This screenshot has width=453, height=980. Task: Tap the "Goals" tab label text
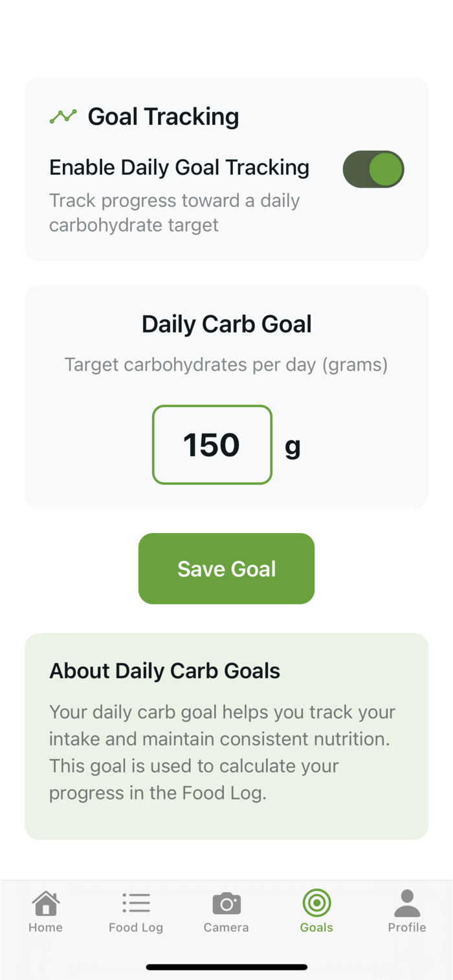(x=316, y=928)
